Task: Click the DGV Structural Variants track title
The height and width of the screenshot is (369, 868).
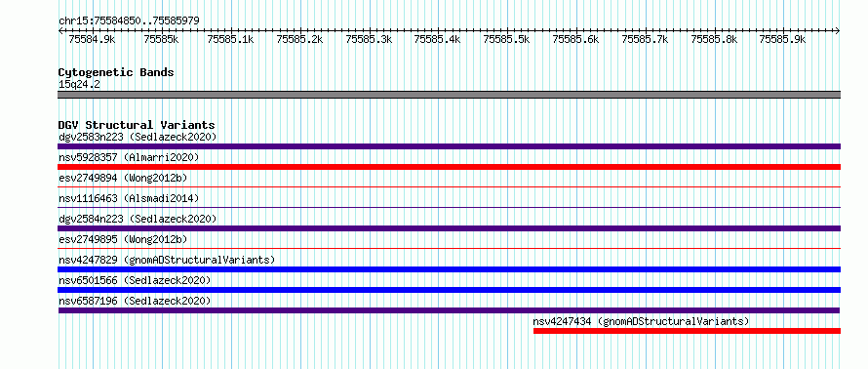Action: (137, 125)
